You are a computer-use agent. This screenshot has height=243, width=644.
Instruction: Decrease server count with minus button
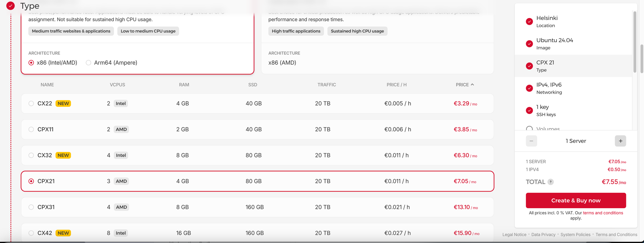pos(531,141)
